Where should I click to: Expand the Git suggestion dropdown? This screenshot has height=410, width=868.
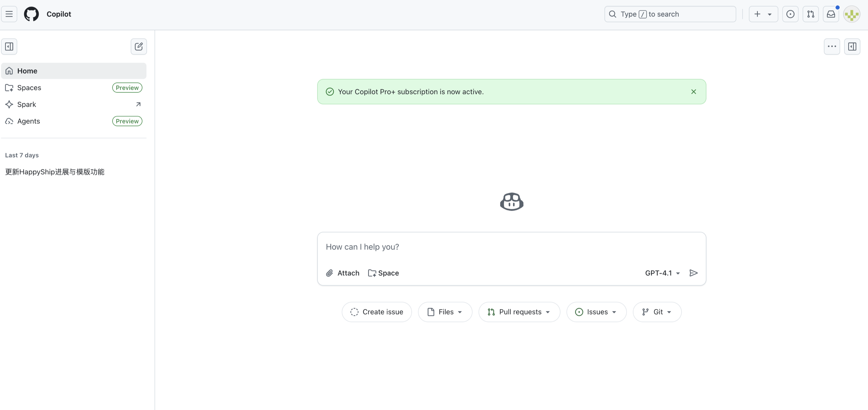[x=657, y=312]
